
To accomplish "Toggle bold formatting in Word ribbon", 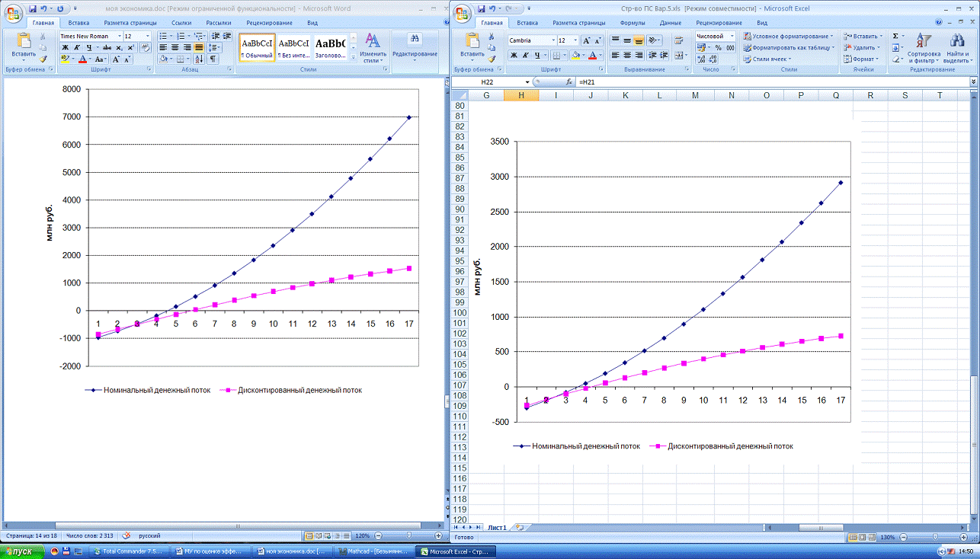I will pyautogui.click(x=65, y=47).
